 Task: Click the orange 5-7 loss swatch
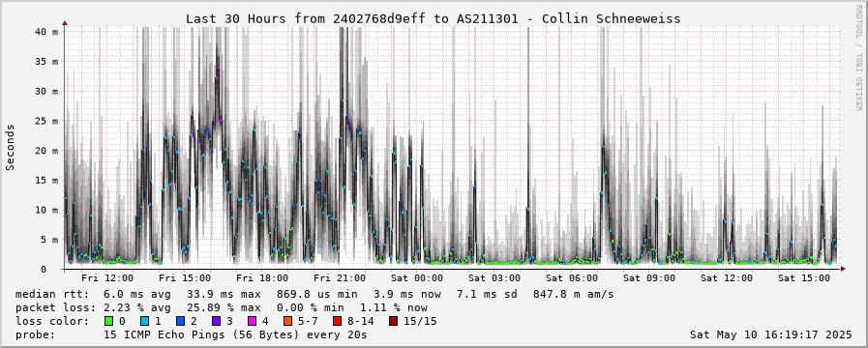click(286, 321)
